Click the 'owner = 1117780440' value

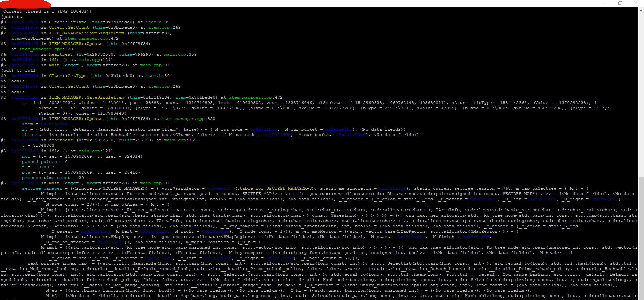(x=100, y=113)
